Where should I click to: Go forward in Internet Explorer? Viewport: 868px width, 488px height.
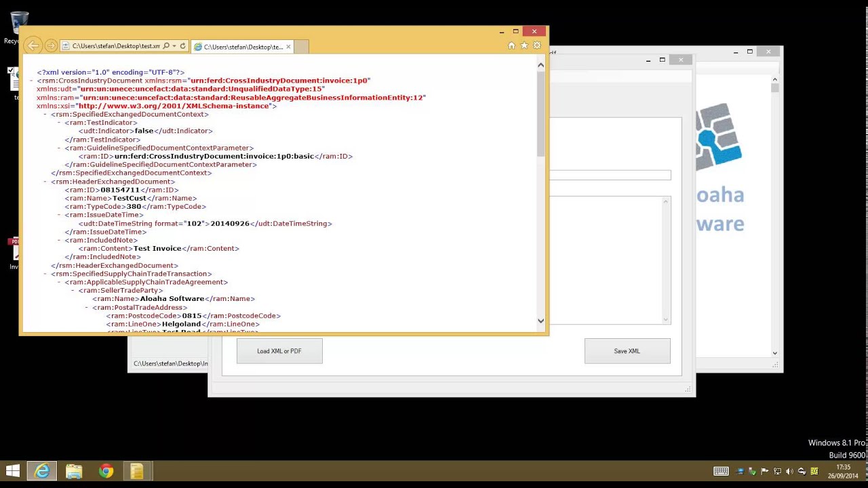51,46
